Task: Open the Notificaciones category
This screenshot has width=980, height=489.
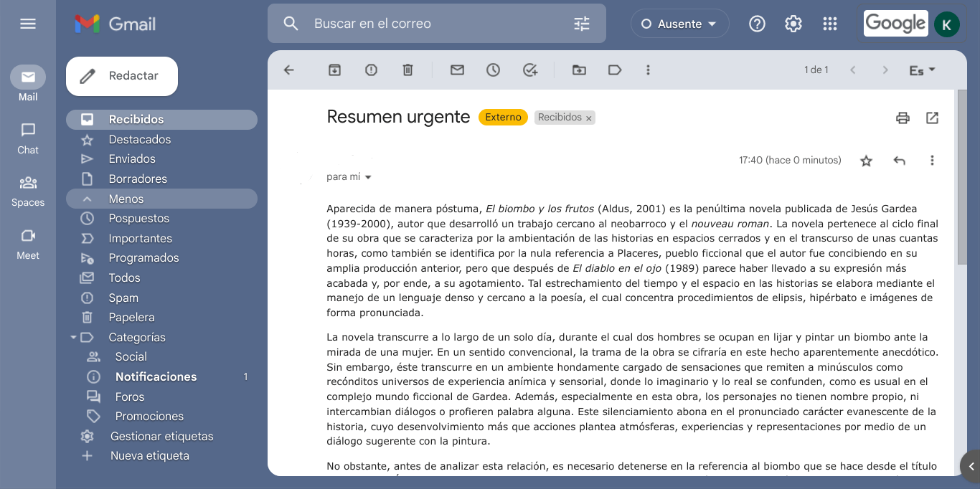Action: [x=155, y=376]
